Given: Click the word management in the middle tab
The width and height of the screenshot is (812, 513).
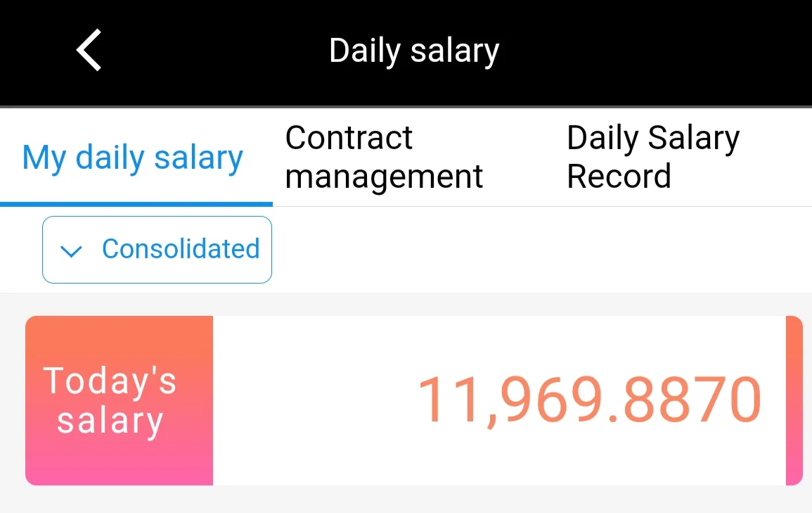Looking at the screenshot, I should click(384, 177).
